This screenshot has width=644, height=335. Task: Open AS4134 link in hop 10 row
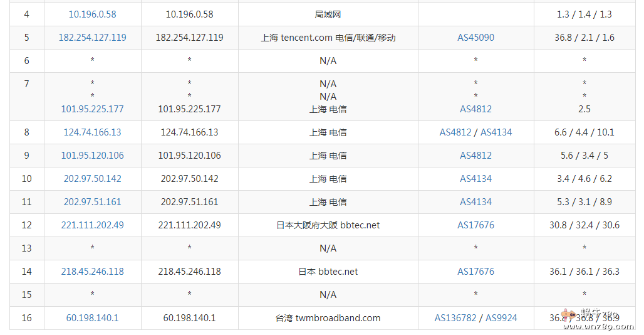pos(475,178)
